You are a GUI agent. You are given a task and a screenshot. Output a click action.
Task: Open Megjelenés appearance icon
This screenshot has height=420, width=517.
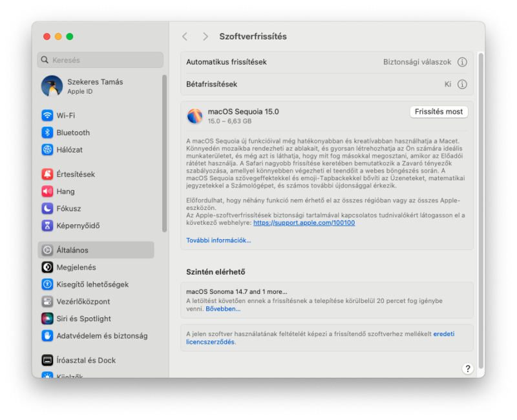pyautogui.click(x=47, y=267)
